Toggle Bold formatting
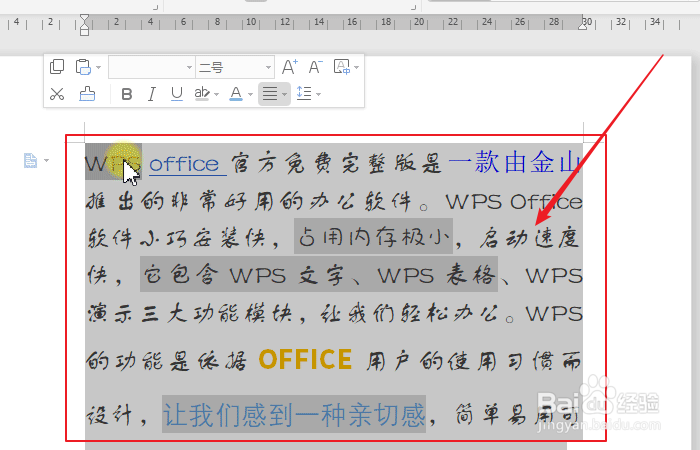Screen dimensions: 700x450 (127, 94)
